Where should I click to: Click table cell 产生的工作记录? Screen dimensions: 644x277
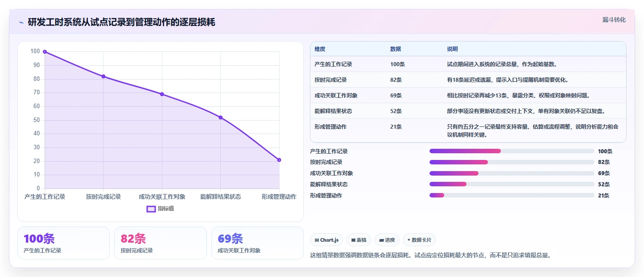point(333,64)
